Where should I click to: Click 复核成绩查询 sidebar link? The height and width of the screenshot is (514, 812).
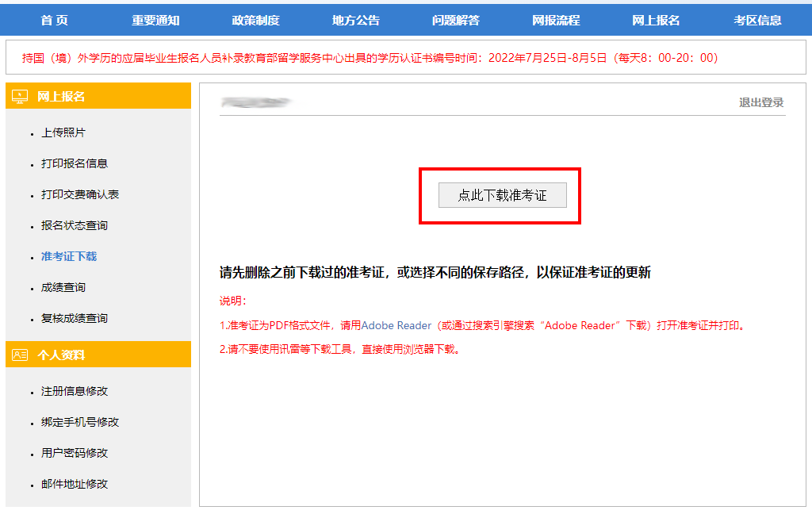75,318
